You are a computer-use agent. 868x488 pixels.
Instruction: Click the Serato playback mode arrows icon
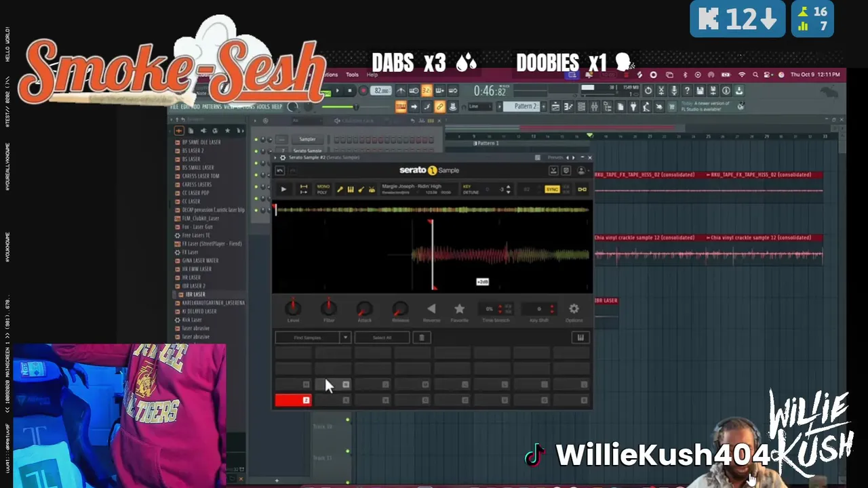[304, 189]
